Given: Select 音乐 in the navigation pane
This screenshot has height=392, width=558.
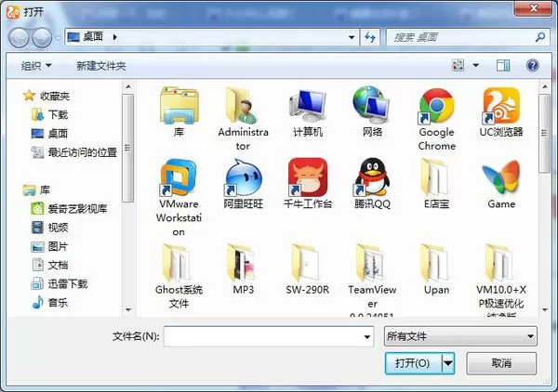Looking at the screenshot, I should 50,303.
